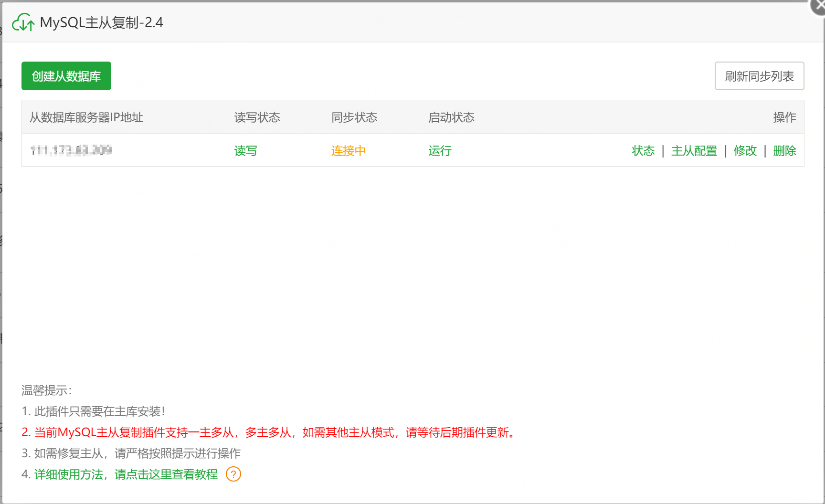Image resolution: width=825 pixels, height=504 pixels.
Task: Click the 温馨提示 heading
Action: (47, 390)
